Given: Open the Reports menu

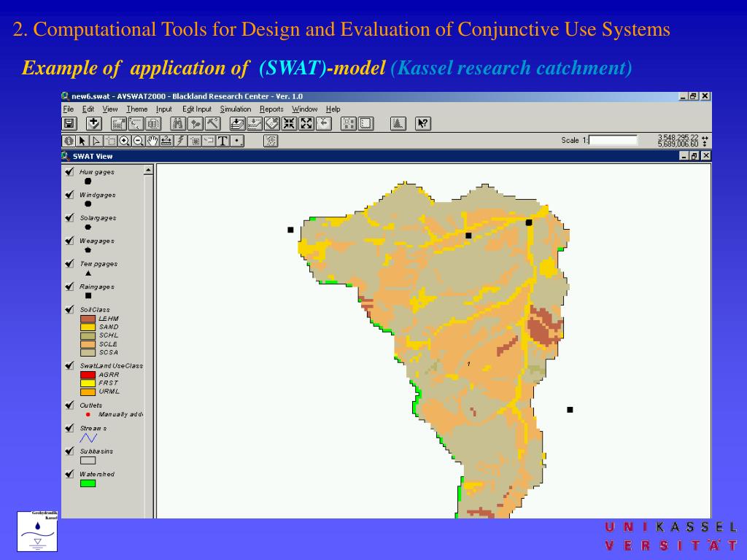Looking at the screenshot, I should [x=271, y=109].
